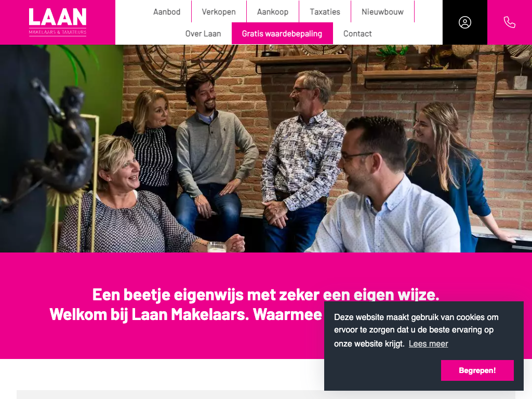Navigate to Taxaties page
The height and width of the screenshot is (399, 532).
tap(325, 12)
